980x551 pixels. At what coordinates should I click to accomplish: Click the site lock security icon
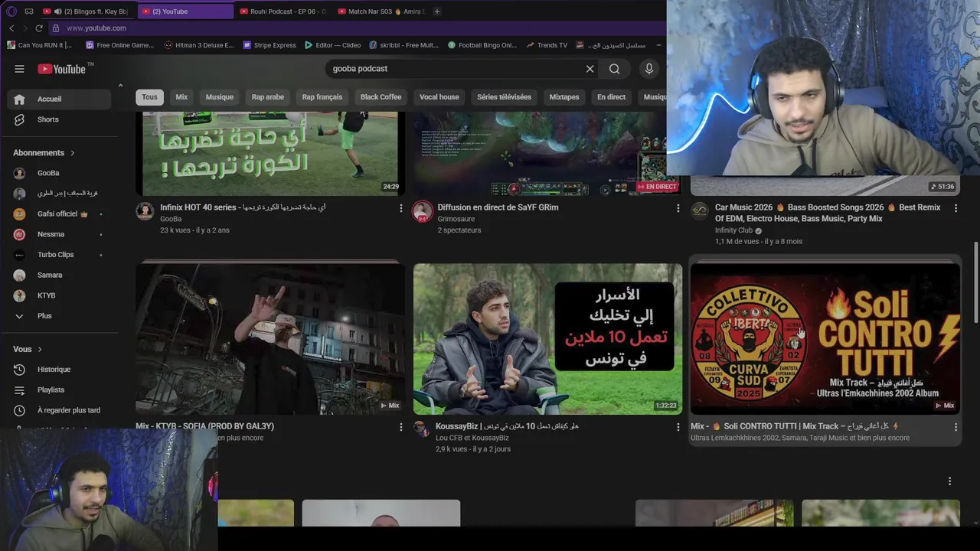(x=55, y=28)
